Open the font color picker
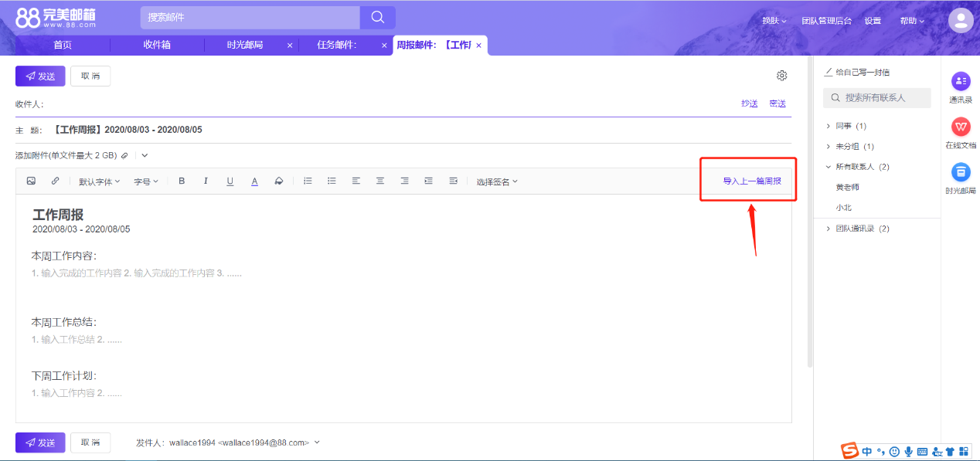Image resolution: width=980 pixels, height=461 pixels. (x=254, y=181)
